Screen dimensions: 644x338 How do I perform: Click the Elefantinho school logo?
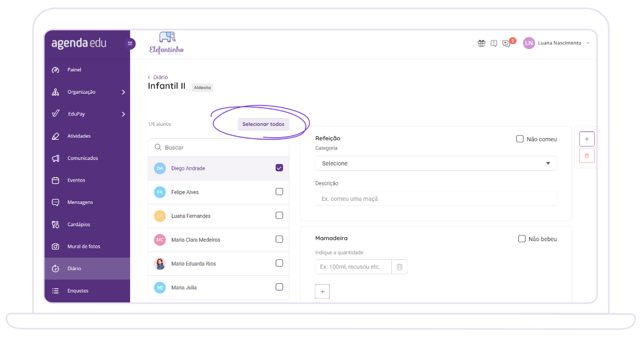point(166,43)
